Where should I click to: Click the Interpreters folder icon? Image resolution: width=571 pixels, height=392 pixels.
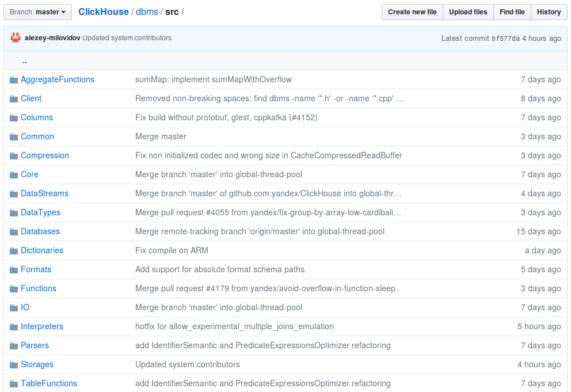click(x=14, y=327)
